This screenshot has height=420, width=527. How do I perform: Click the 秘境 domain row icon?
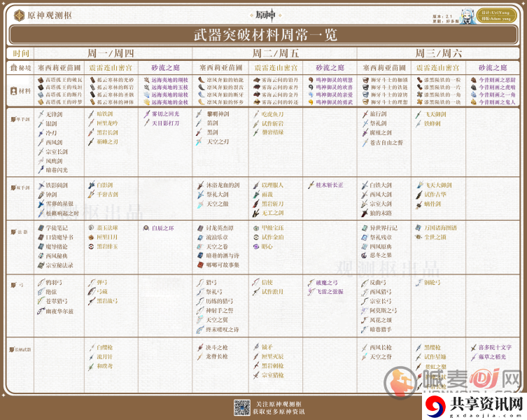[x=13, y=68]
